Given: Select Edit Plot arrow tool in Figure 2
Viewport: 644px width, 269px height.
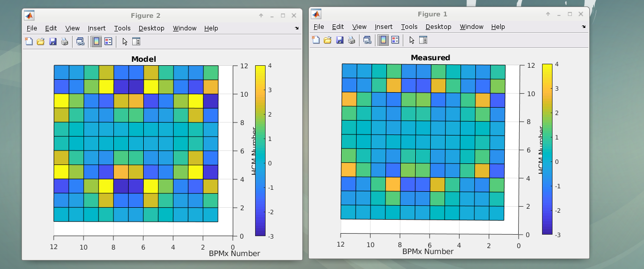Looking at the screenshot, I should tap(125, 42).
